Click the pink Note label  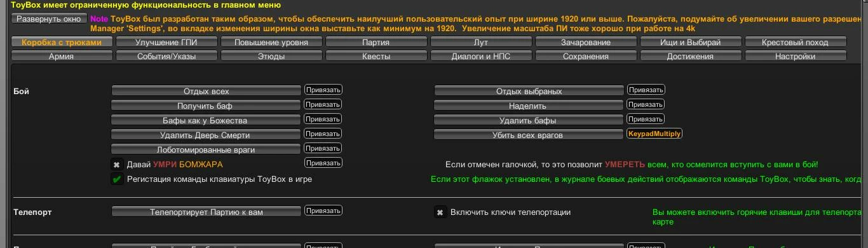click(99, 19)
